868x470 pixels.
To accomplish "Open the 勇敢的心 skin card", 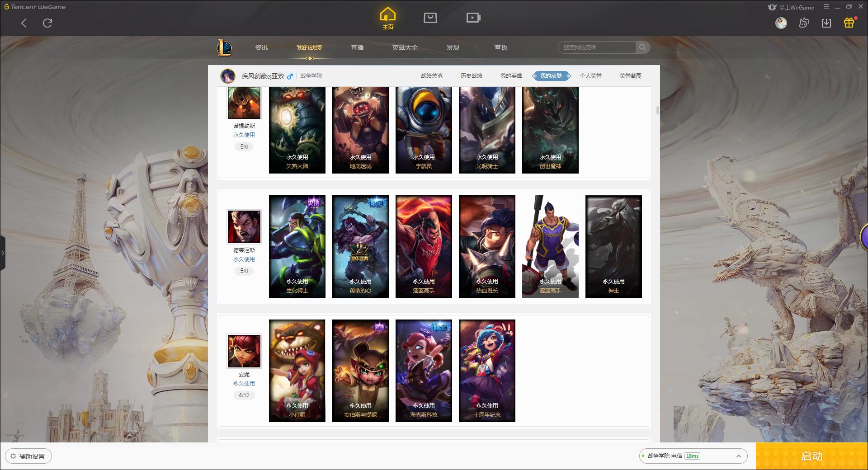I will pos(360,246).
